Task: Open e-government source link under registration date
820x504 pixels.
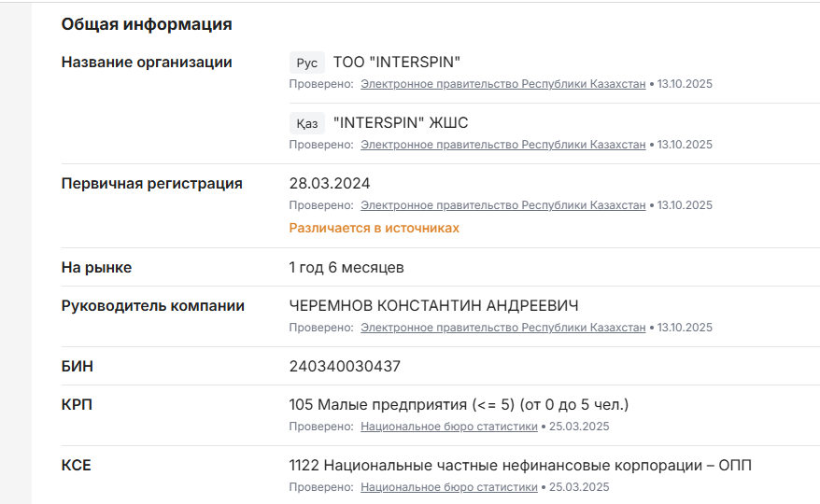Action: click(x=502, y=205)
